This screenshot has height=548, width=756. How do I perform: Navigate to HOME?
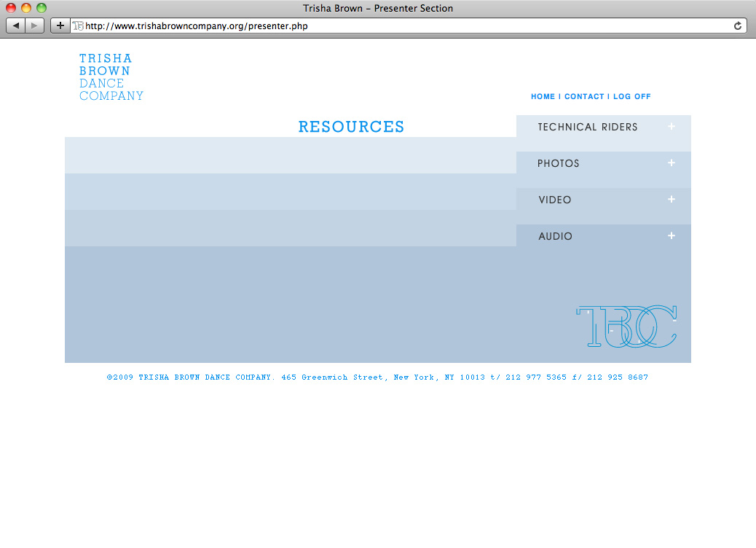(x=543, y=96)
